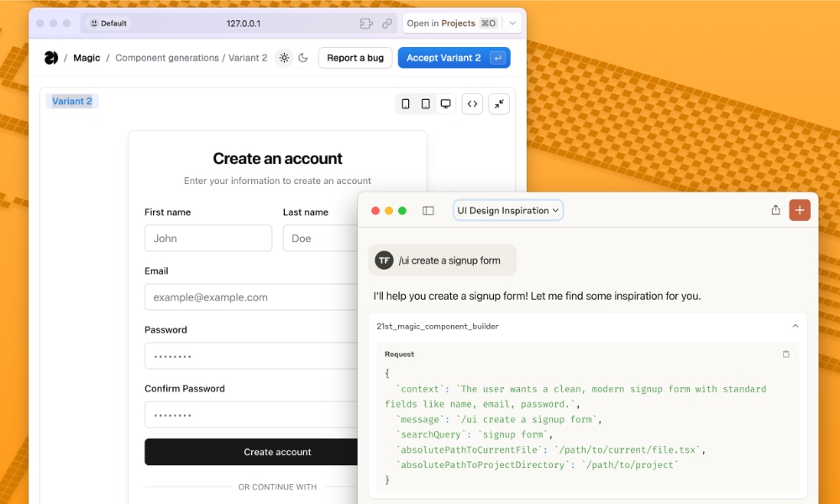Viewport: 840px width, 504px height.
Task: Share the conversation
Action: click(x=776, y=210)
